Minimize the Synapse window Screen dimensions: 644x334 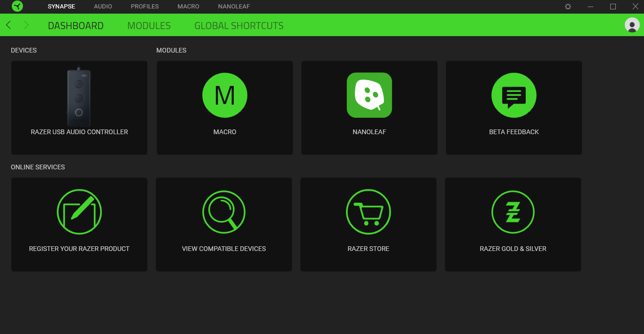[590, 7]
